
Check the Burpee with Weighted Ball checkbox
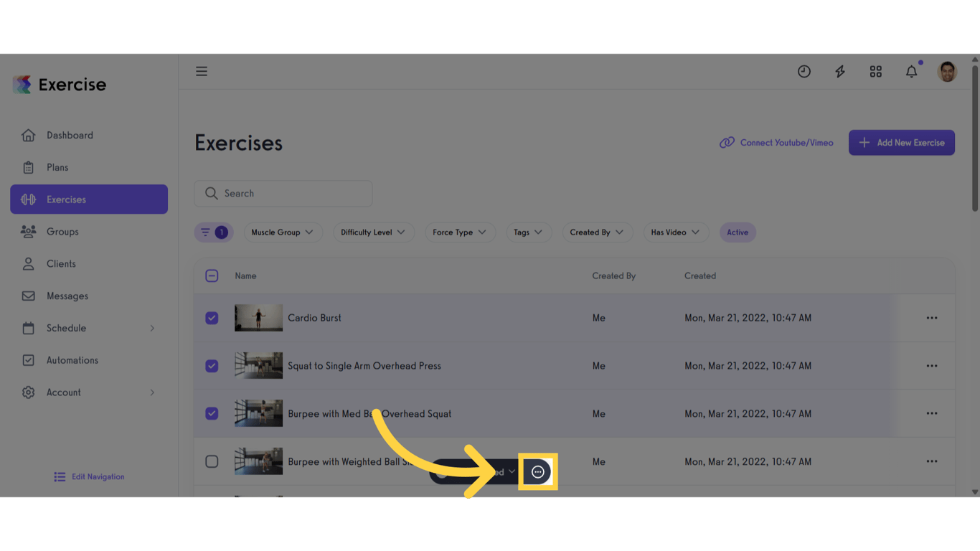(212, 461)
